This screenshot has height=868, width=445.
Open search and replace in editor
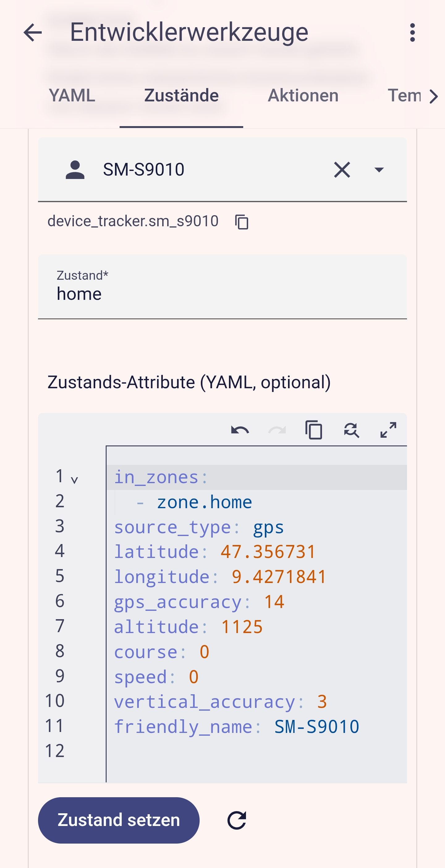(351, 430)
